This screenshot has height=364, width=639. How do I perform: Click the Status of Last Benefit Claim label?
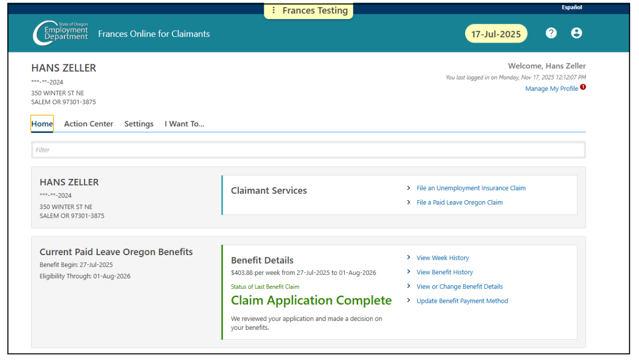(265, 287)
